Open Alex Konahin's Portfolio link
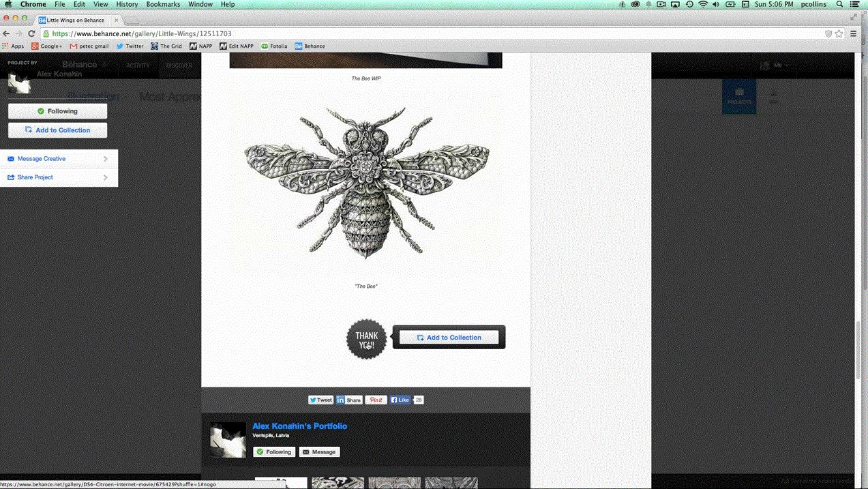The height and width of the screenshot is (489, 868). pos(299,426)
